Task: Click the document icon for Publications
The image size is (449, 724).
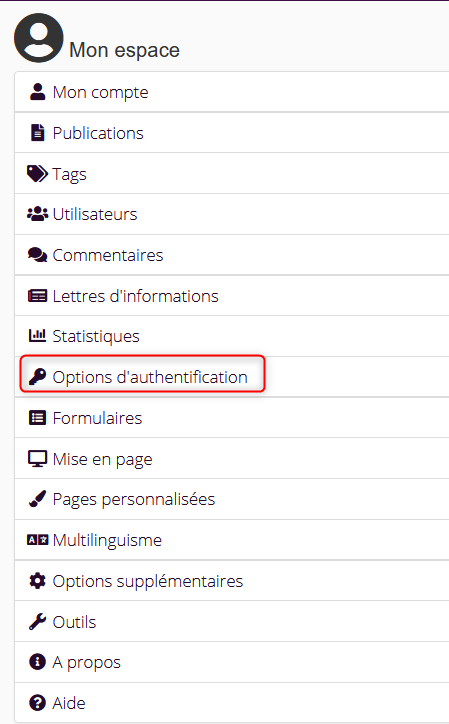Action: point(37,133)
